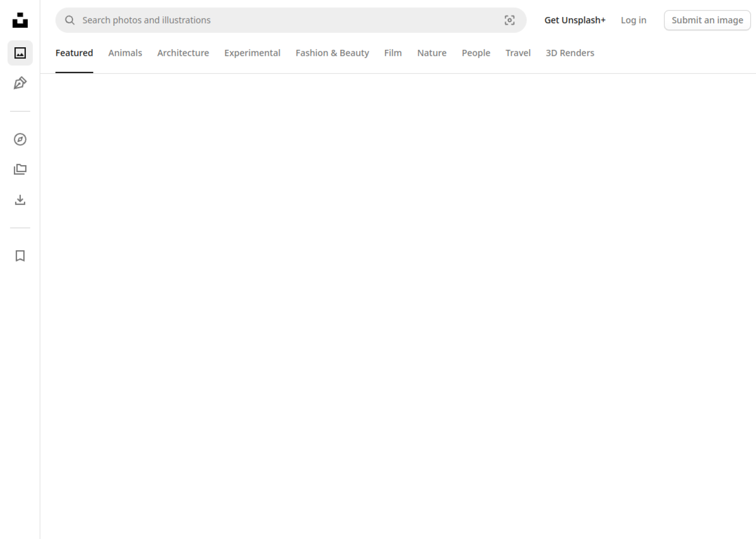This screenshot has height=539, width=756.
Task: Open the Explore compass icon
Action: (20, 139)
